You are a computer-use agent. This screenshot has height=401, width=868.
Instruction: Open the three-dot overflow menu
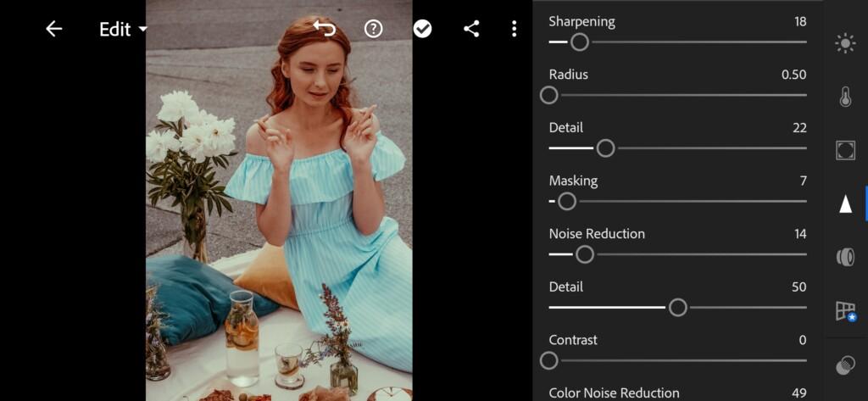[x=515, y=29]
